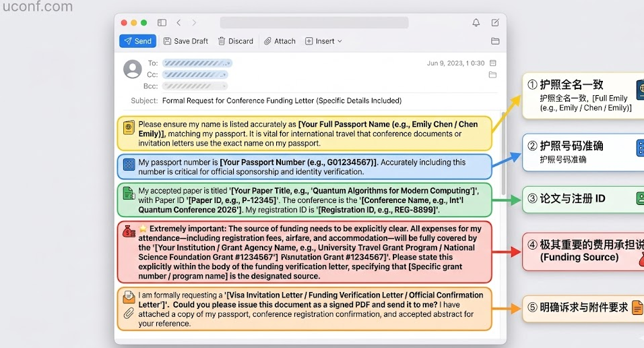644x348 pixels.
Task: Click the compose new message icon
Action: pyautogui.click(x=495, y=23)
